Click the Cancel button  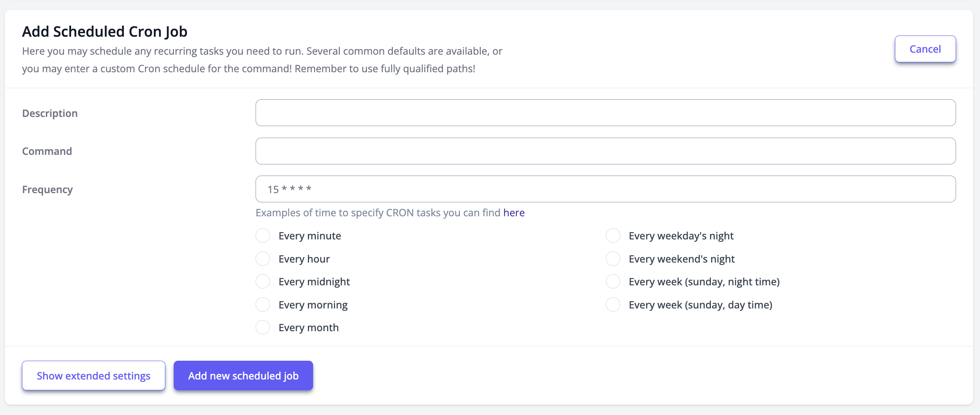coord(925,49)
